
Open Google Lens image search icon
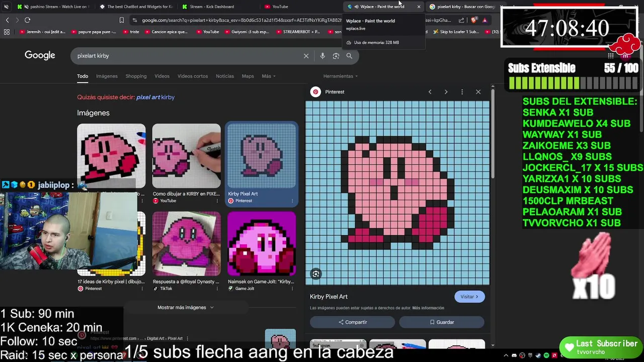tap(336, 56)
